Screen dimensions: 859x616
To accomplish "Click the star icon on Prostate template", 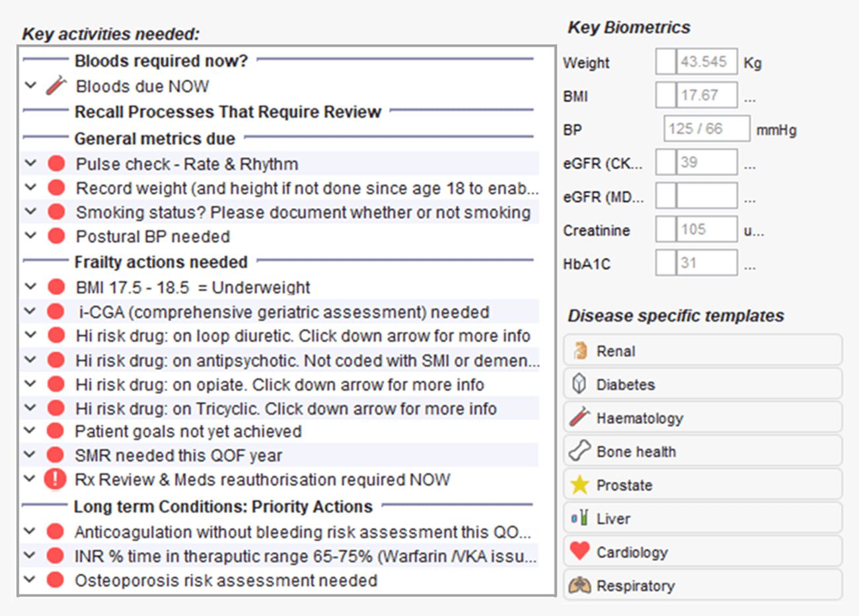I will pos(579,485).
